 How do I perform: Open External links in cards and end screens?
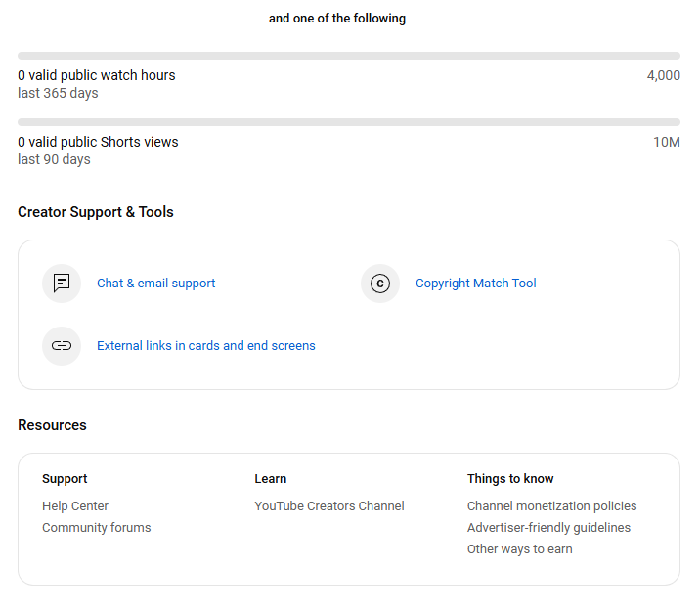205,346
